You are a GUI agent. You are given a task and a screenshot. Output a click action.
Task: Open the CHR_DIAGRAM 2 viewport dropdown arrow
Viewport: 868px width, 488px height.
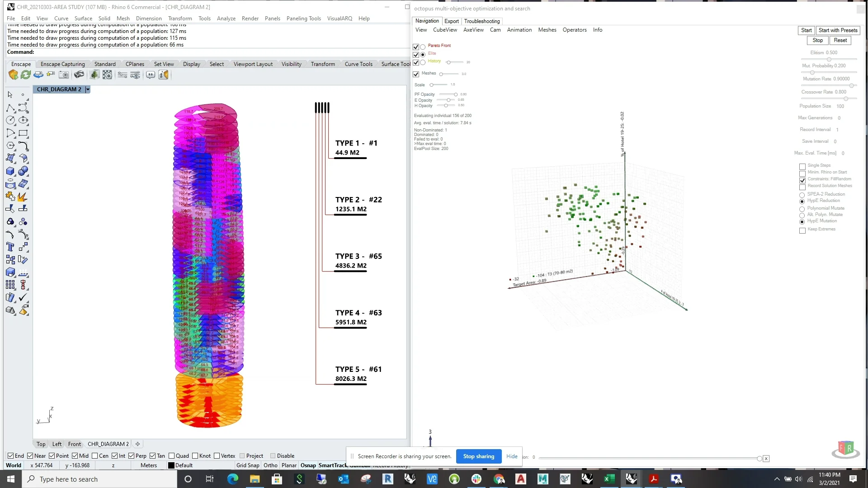click(88, 89)
